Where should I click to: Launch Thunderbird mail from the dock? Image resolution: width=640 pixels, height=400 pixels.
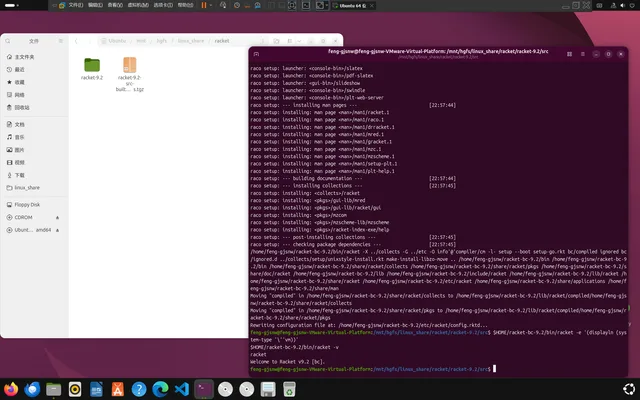[x=32, y=389]
